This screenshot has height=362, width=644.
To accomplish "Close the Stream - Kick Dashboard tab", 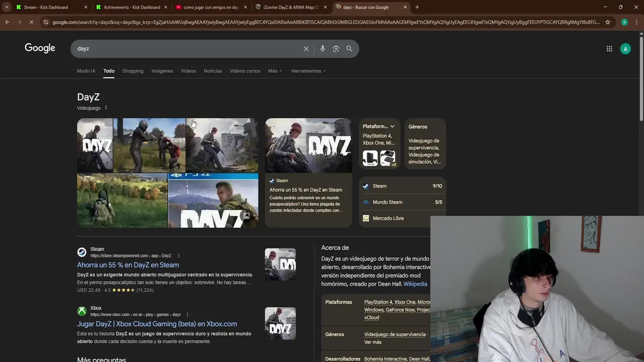I will [x=86, y=7].
